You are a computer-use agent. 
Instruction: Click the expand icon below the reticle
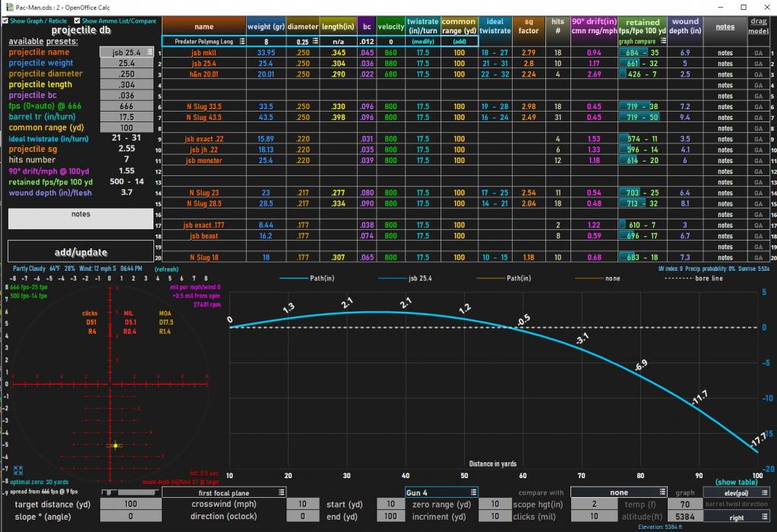[18, 470]
